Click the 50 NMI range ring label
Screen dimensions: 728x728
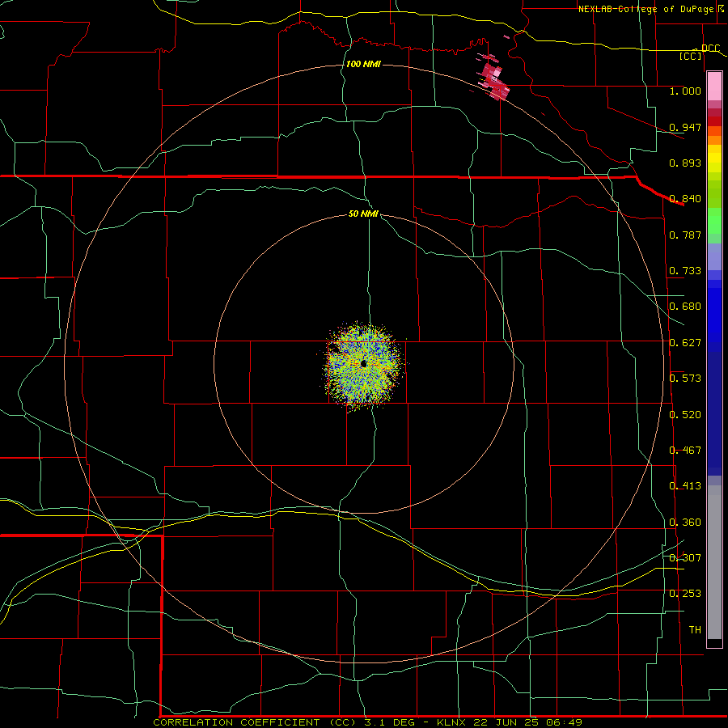pos(363,214)
